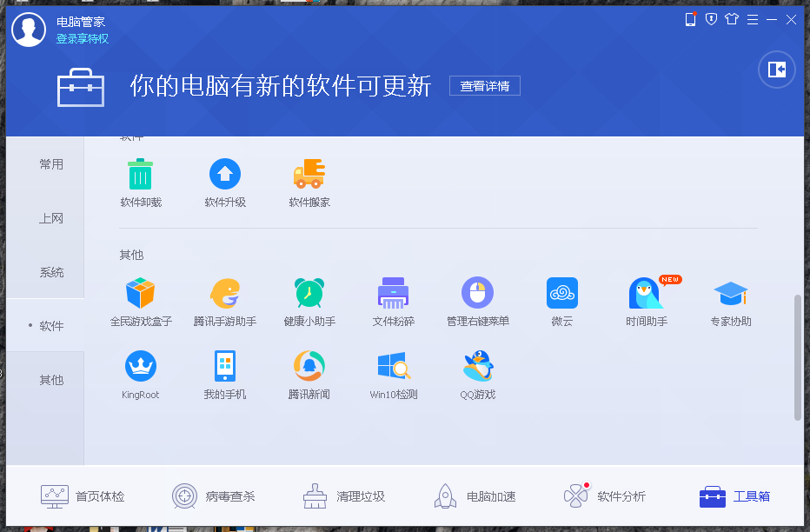Open 我的手机 phone tool
This screenshot has height=532, width=810.
(225, 376)
